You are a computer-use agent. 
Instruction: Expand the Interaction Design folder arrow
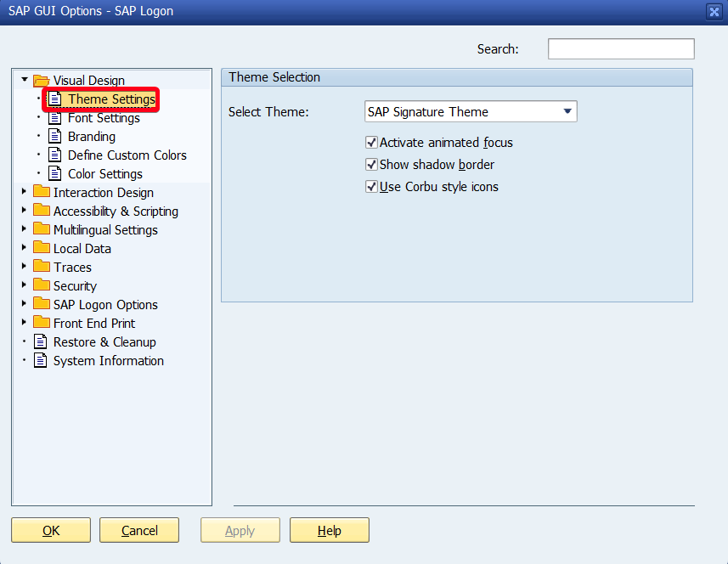pos(25,193)
